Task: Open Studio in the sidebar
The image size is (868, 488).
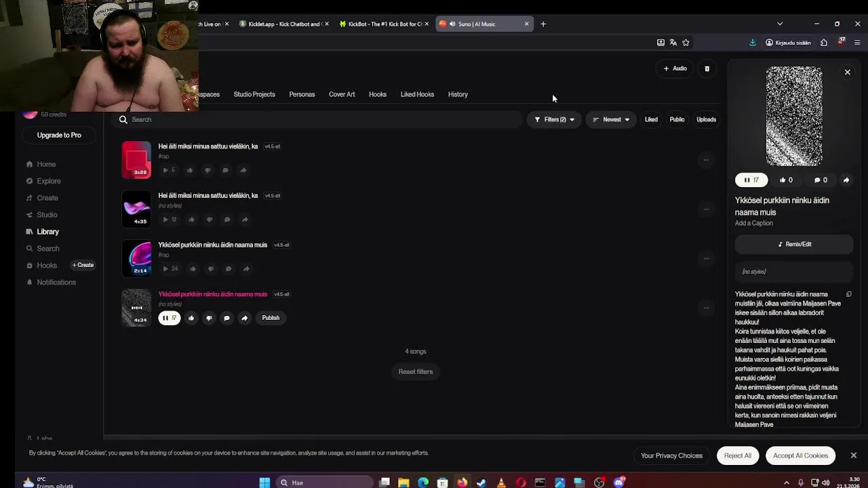Action: click(47, 215)
